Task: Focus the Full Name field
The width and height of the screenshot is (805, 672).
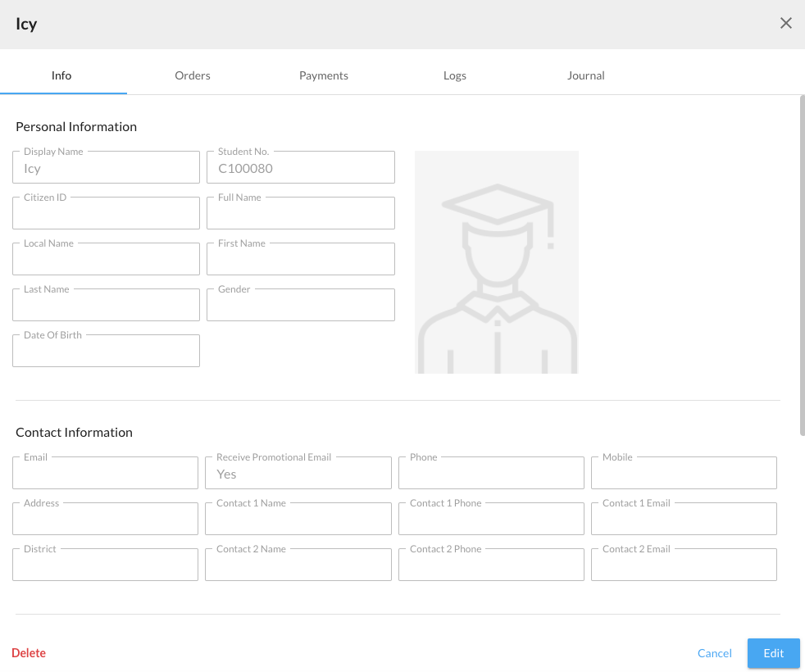Action: tap(301, 213)
